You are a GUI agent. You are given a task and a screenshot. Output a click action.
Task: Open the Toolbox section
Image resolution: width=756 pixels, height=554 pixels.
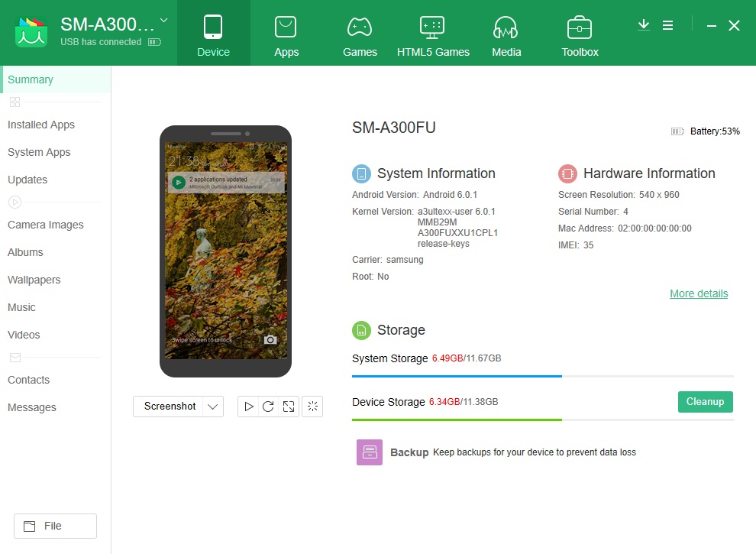[580, 33]
